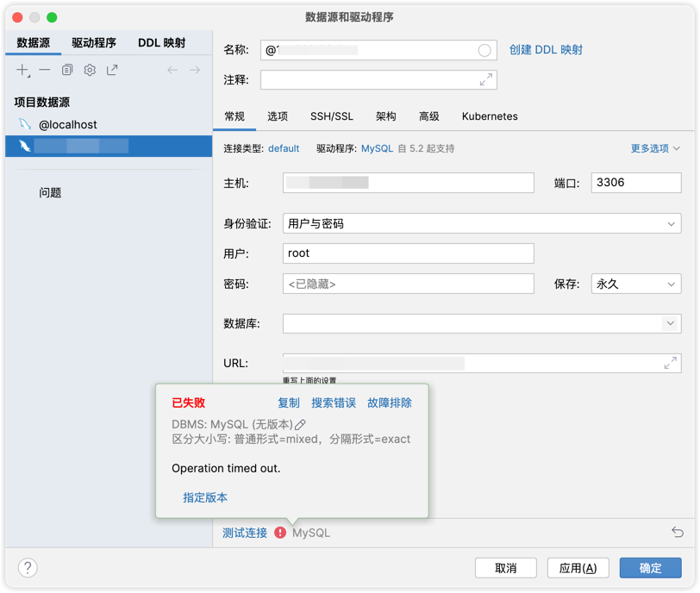Switch to the SSH/SSL tab
The image size is (700, 593).
click(x=332, y=116)
